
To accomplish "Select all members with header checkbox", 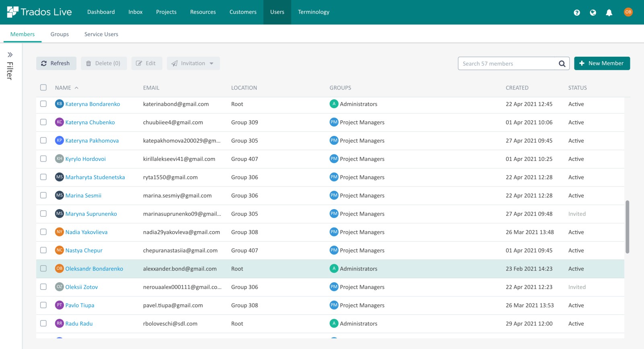I will click(x=43, y=88).
